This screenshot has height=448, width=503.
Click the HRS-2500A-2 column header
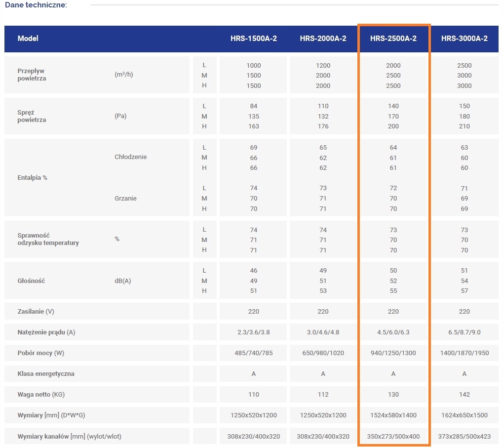pos(393,39)
